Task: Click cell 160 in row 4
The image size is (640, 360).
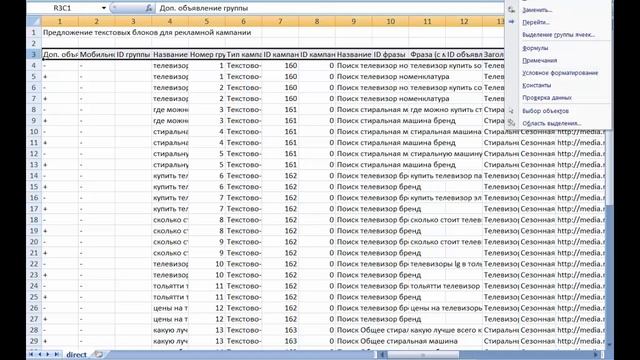Action: (280, 65)
